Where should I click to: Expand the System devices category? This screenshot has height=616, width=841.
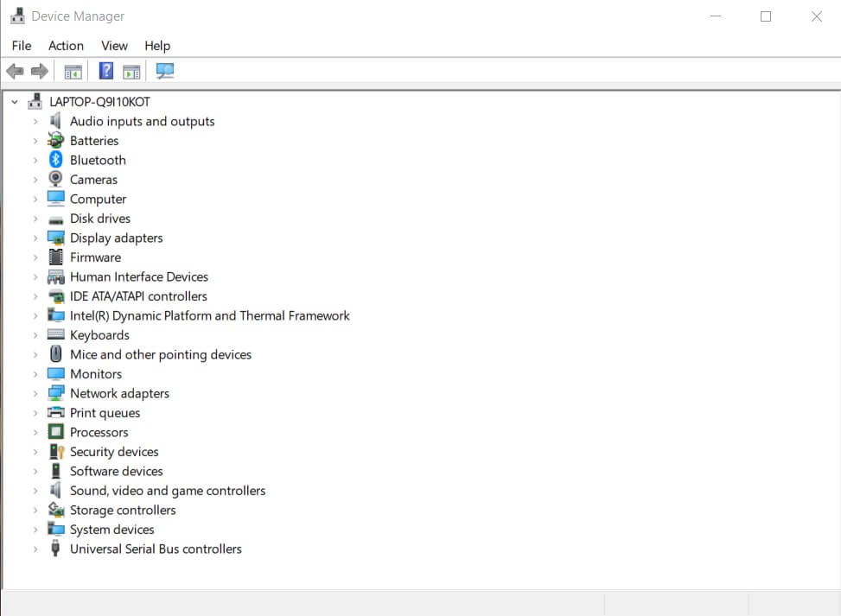tap(35, 530)
